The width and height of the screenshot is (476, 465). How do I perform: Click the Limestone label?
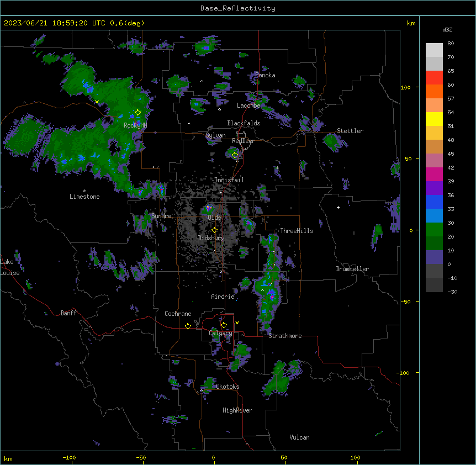[x=84, y=197]
